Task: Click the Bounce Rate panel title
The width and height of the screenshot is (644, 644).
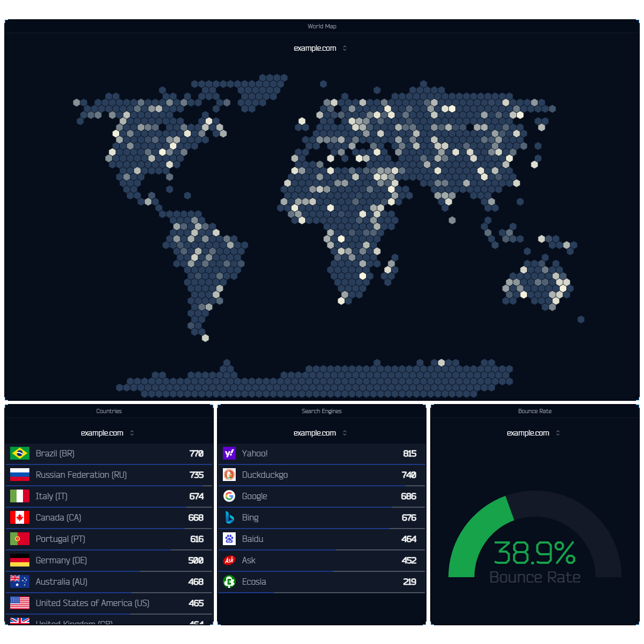Action: coord(534,411)
